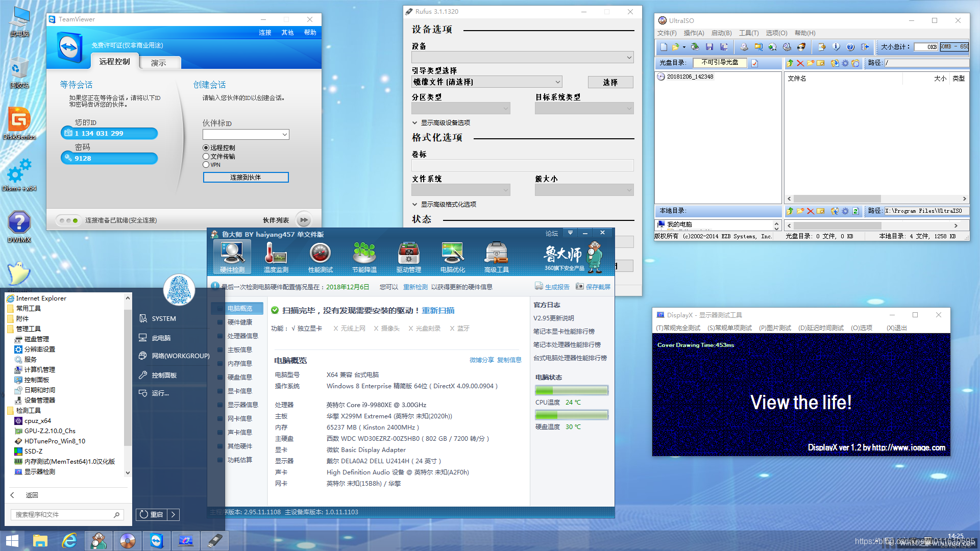This screenshot has width=980, height=551.
Task: Click the UltraISO info icon
Action: coord(836,47)
